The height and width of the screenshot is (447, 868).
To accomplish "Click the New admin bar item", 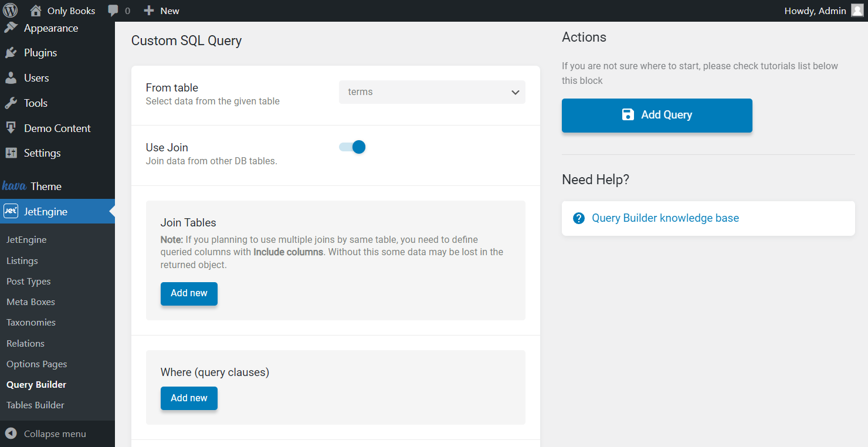I will [x=170, y=11].
